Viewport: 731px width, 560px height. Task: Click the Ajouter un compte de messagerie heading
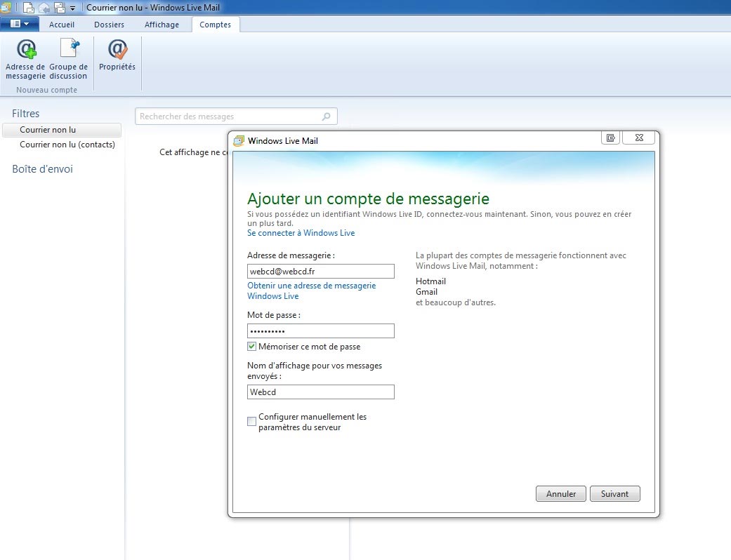(368, 199)
